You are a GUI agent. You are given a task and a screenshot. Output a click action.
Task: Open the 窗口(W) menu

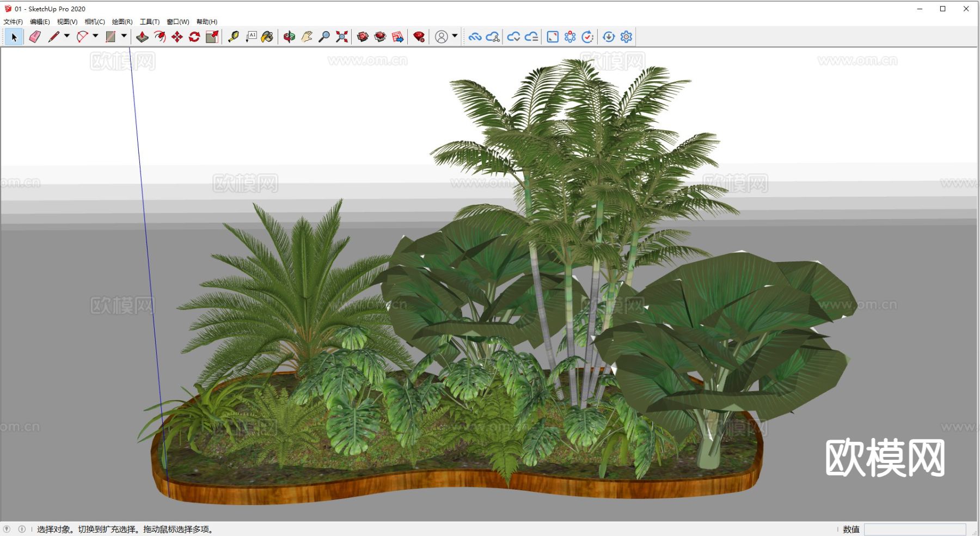coord(177,22)
